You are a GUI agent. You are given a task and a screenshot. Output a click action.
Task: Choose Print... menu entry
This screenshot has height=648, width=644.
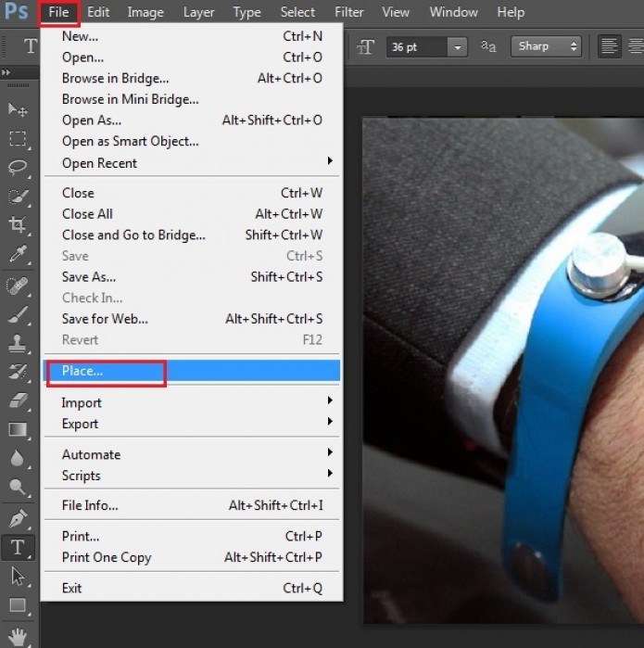[x=192, y=536]
